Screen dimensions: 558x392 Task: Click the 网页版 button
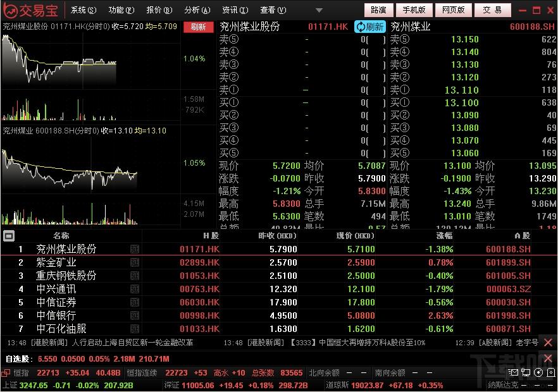point(454,10)
